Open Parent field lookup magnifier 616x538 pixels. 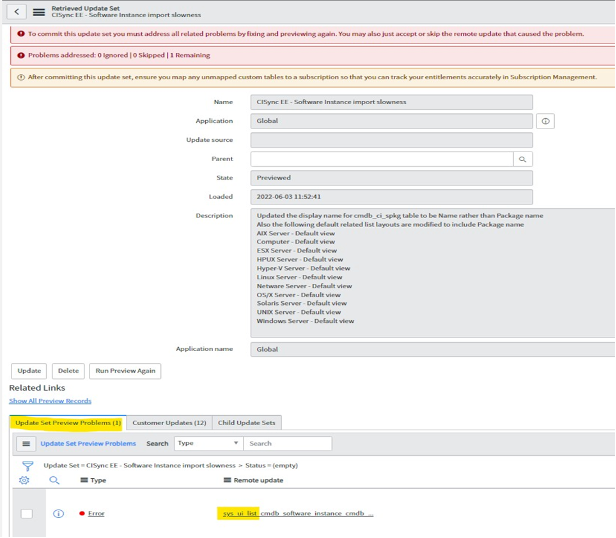[x=522, y=159]
